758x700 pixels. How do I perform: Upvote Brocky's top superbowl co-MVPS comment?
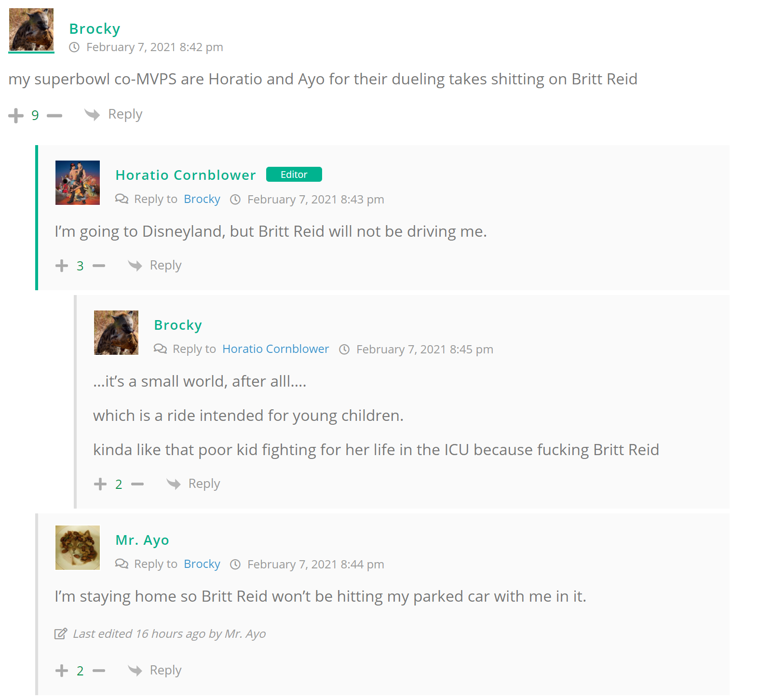(16, 116)
